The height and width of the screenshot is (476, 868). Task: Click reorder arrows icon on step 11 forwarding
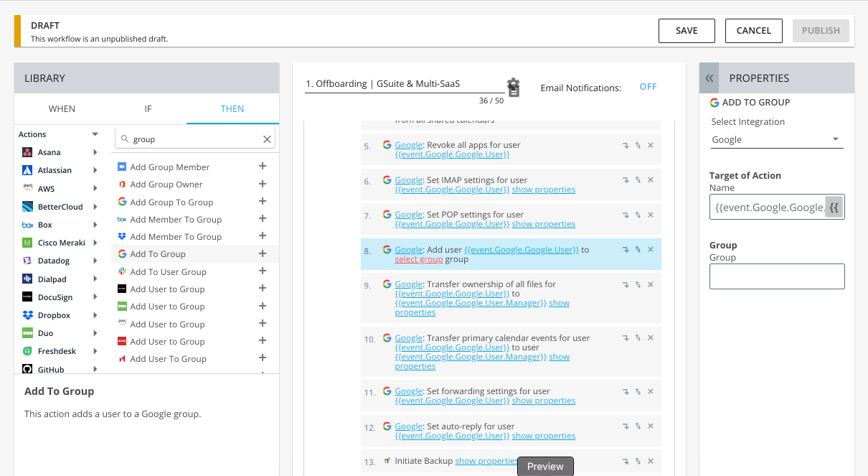point(638,391)
